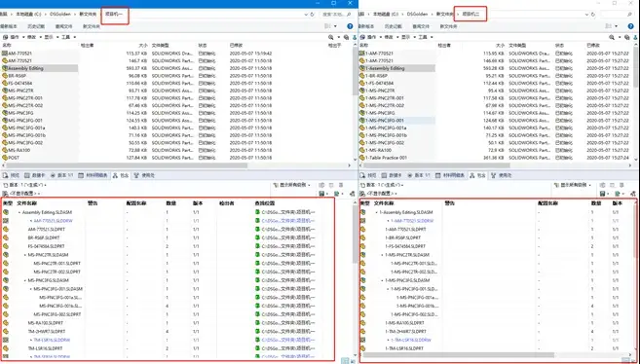The height and width of the screenshot is (364, 640).
Task: Select the 1-Table Practice 001 file in the right list
Action: 387,158
